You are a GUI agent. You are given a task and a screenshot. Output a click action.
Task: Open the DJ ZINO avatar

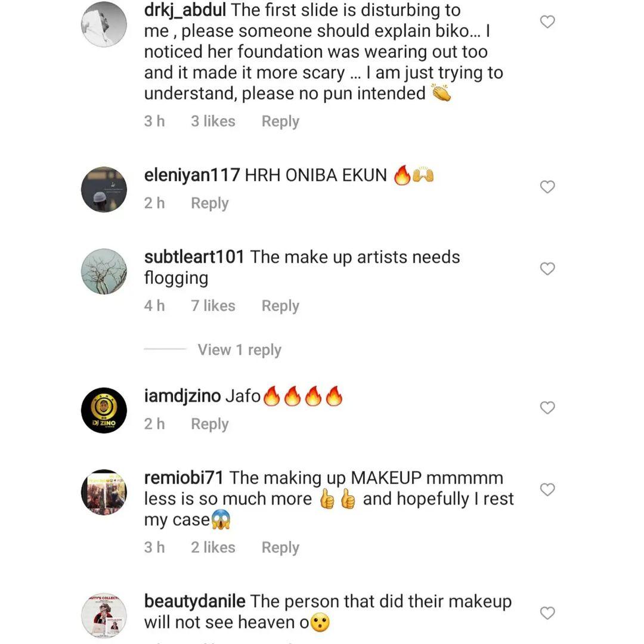click(104, 410)
